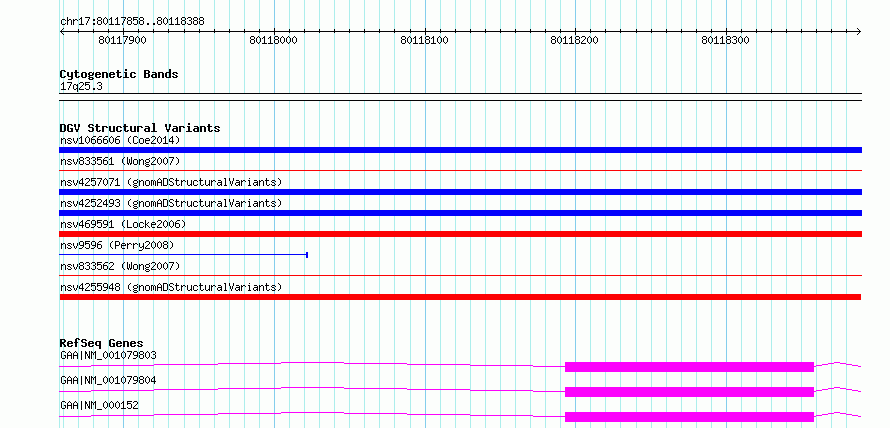Click the 80118000 ruler position
The height and width of the screenshot is (428, 890).
274,40
